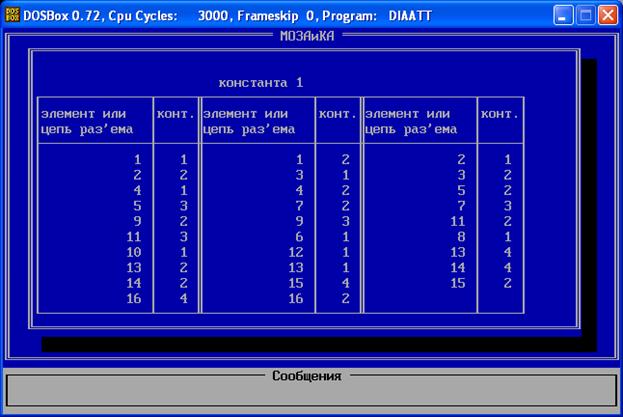Select element 10 in the left table
The width and height of the screenshot is (623, 417).
pyautogui.click(x=136, y=253)
